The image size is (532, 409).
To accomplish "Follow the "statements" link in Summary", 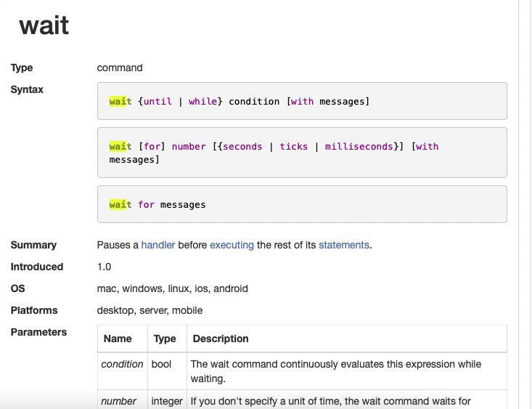I will (343, 245).
